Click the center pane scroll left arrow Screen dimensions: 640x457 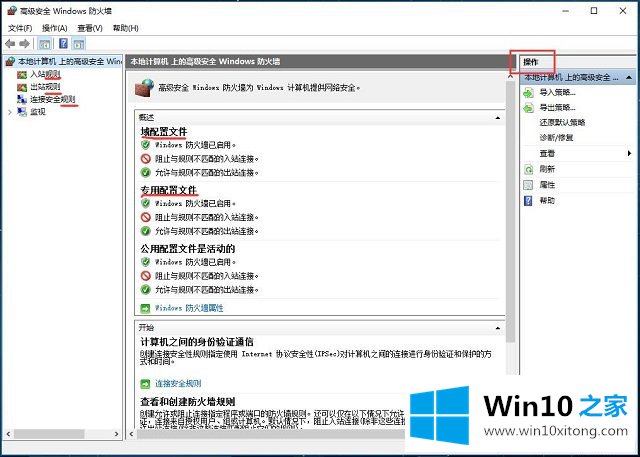tap(131, 434)
